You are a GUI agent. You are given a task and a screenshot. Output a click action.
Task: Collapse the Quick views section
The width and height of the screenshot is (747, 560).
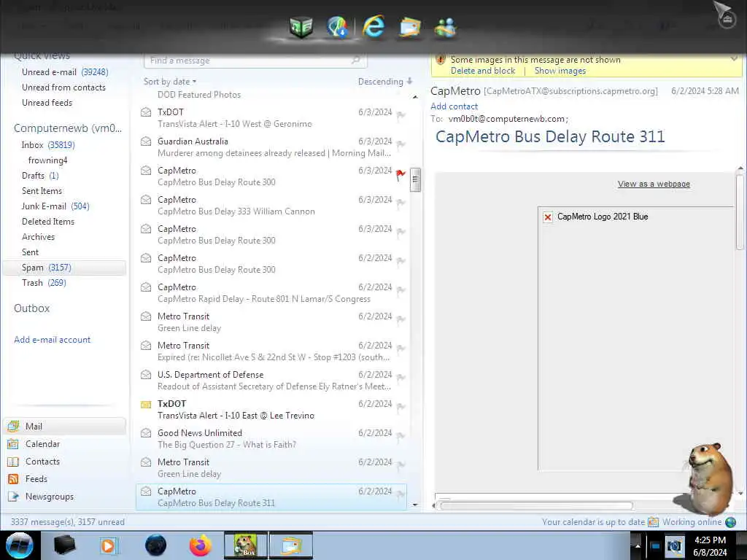(42, 55)
